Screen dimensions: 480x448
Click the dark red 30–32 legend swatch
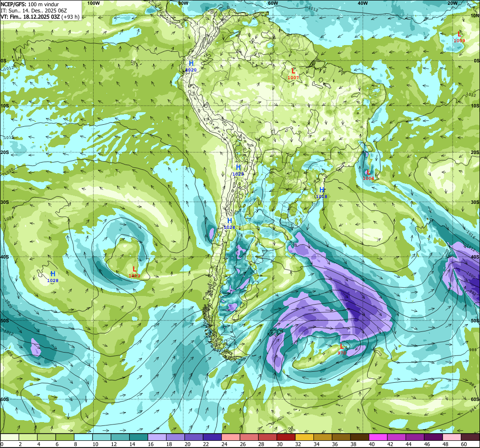point(286,437)
